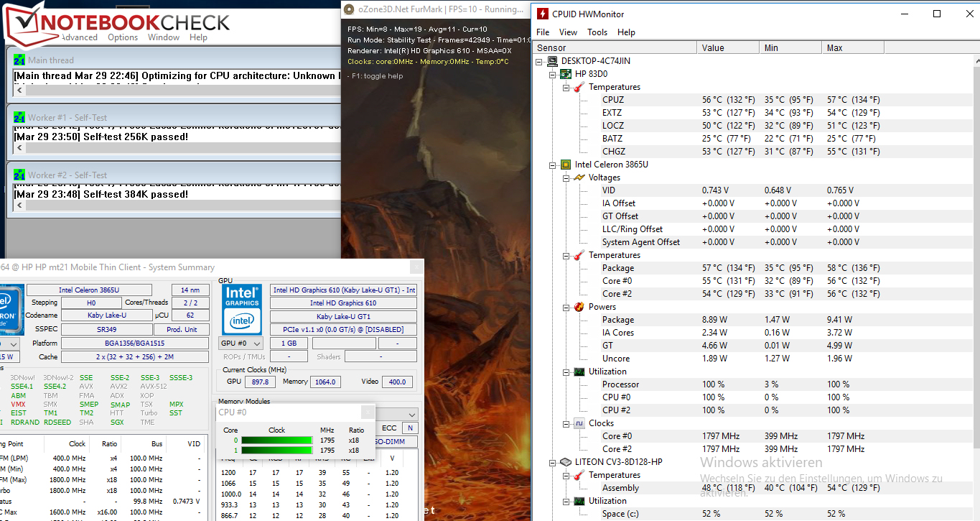980x521 pixels.
Task: Open the Options menu in Prime95
Action: 123,37
